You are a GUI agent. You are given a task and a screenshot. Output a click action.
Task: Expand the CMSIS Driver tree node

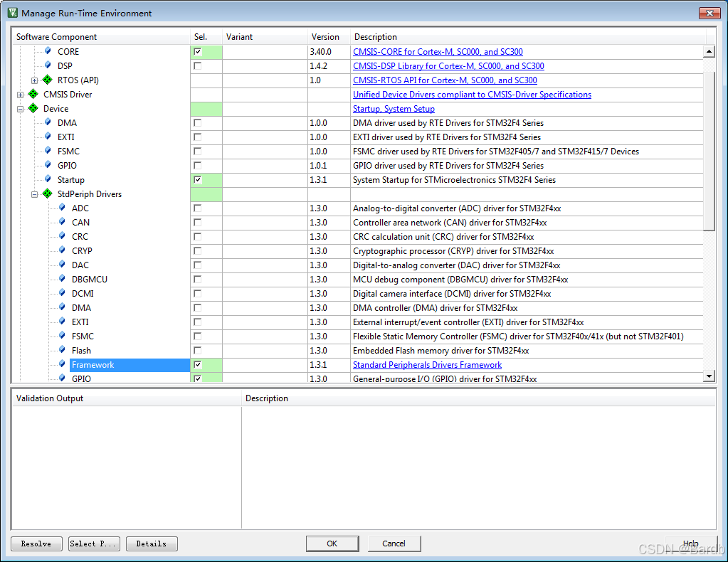point(20,95)
